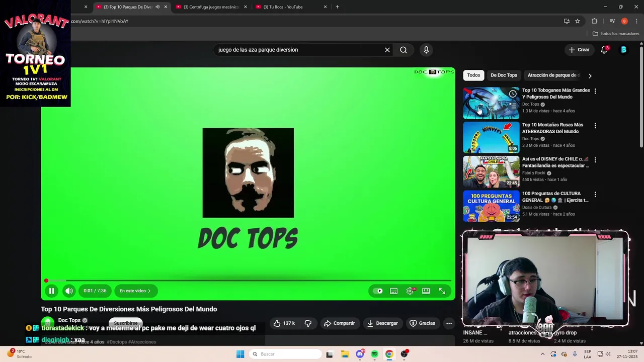Open the Doc Tops channel name link
This screenshot has height=362, width=644.
tap(69, 320)
